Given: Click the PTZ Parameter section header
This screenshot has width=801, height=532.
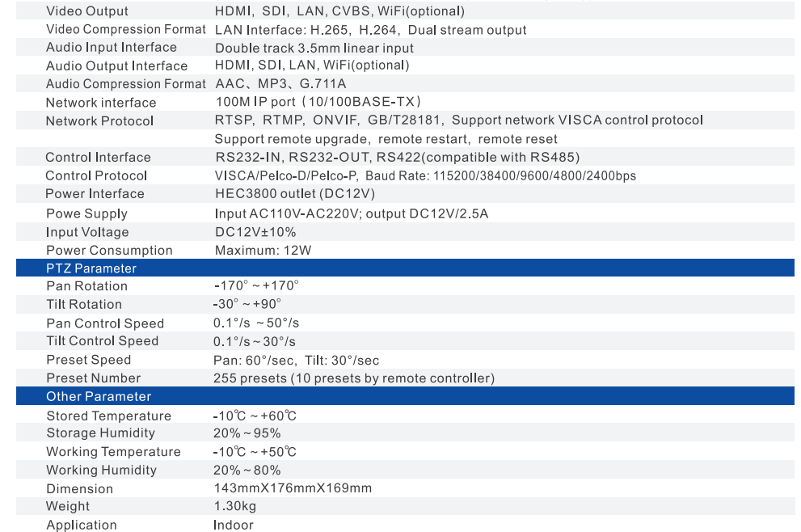Looking at the screenshot, I should point(91,268).
